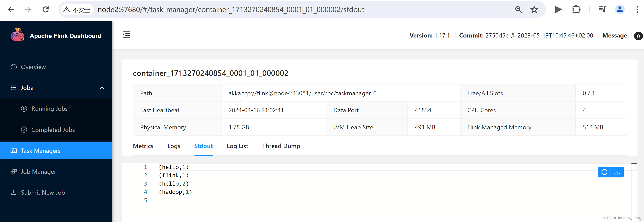Click the Running Jobs play-circle icon

(24, 109)
